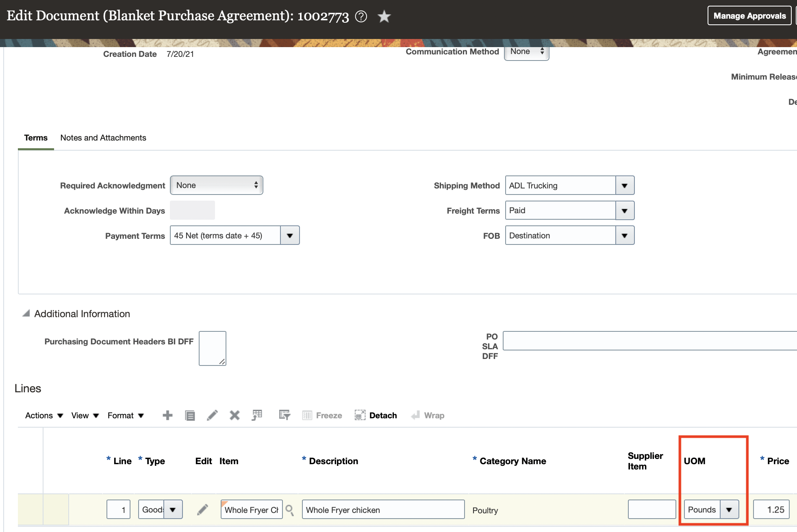The height and width of the screenshot is (532, 797).
Task: Click the add line plus icon
Action: (x=167, y=415)
